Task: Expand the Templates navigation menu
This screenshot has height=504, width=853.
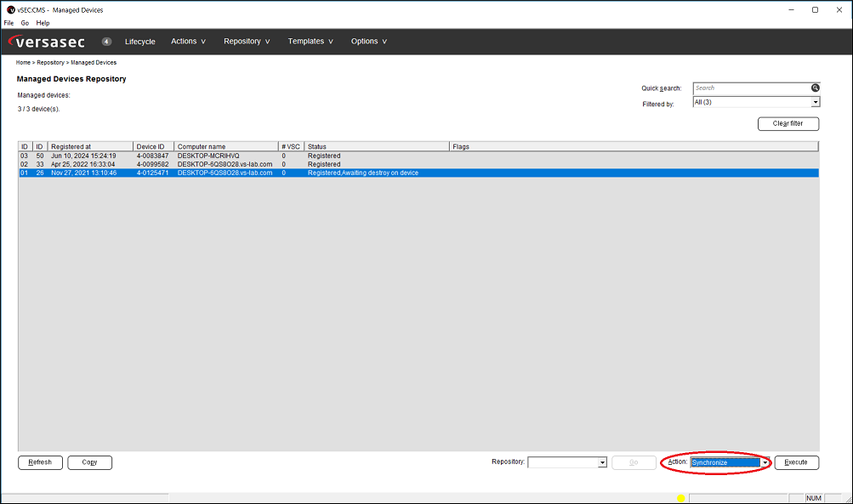Action: pyautogui.click(x=310, y=42)
